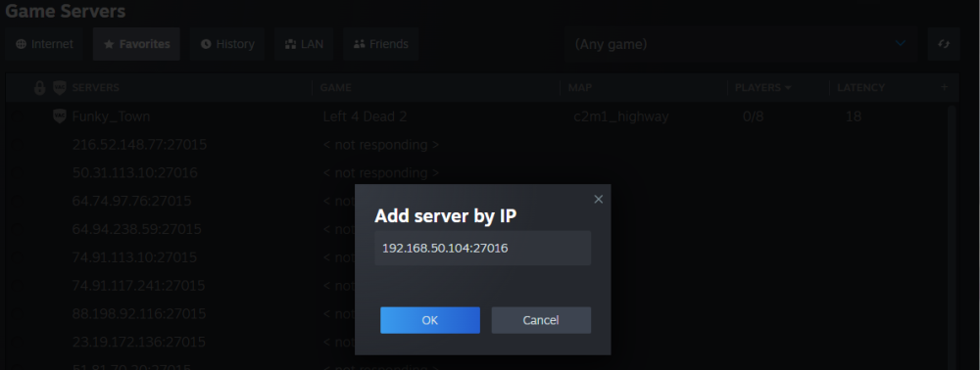This screenshot has width=980, height=370.
Task: Sort by Players column header
Action: pos(762,88)
